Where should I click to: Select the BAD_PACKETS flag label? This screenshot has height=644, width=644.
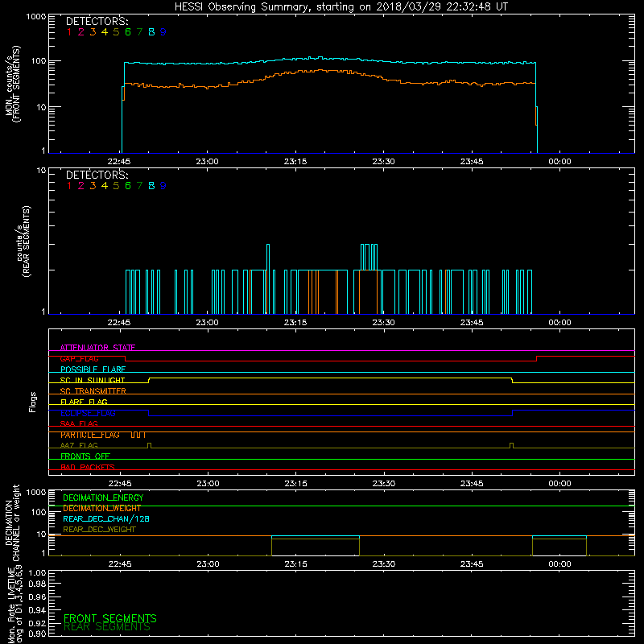pyautogui.click(x=88, y=467)
